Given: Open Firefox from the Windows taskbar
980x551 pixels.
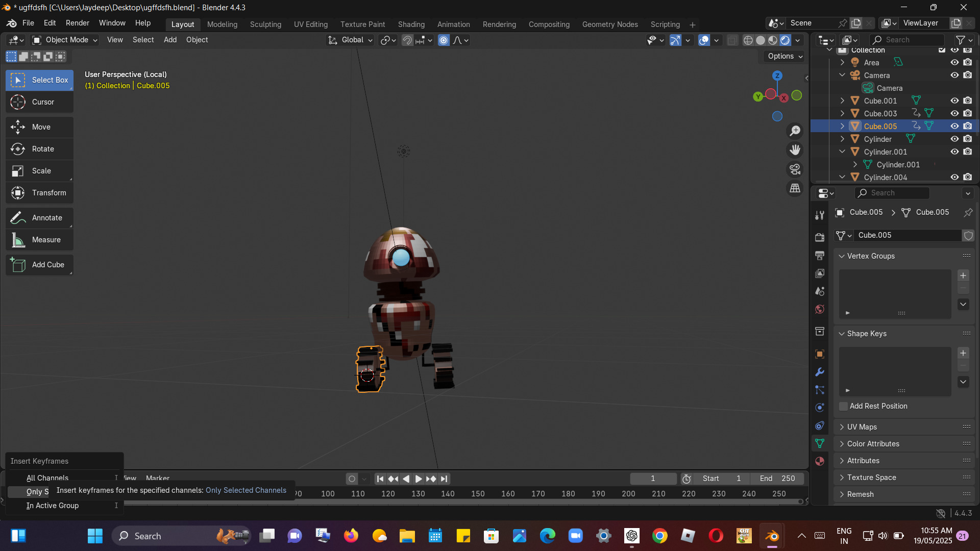Looking at the screenshot, I should tap(351, 536).
